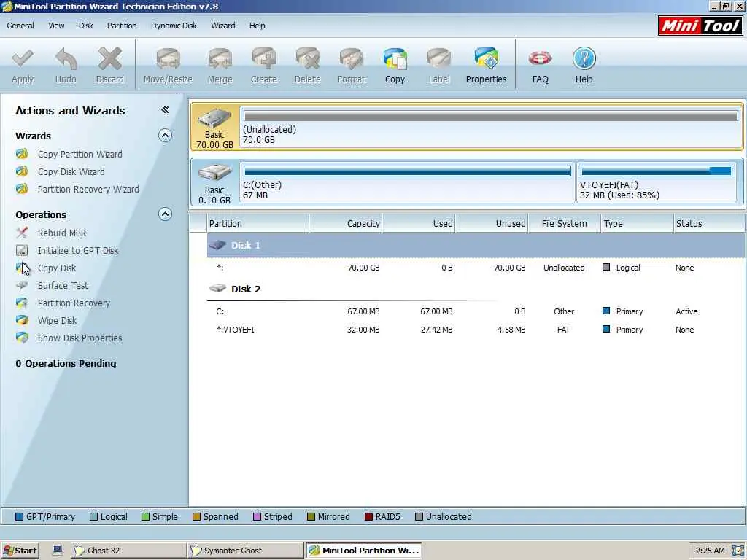Screen dimensions: 747x560
Task: Collapse the Actions and Wizards panel
Action: point(165,111)
